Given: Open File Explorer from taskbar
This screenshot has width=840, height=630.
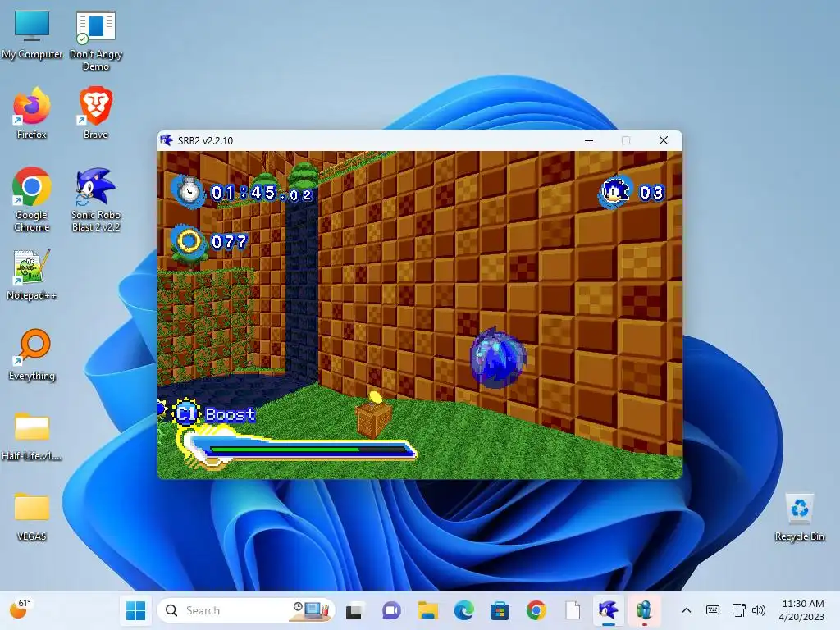Looking at the screenshot, I should pyautogui.click(x=427, y=610).
